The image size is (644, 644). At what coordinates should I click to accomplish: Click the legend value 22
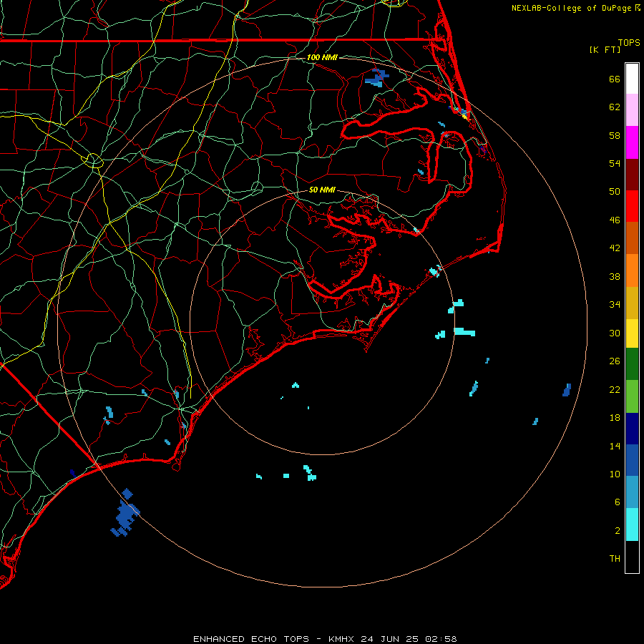pos(615,389)
